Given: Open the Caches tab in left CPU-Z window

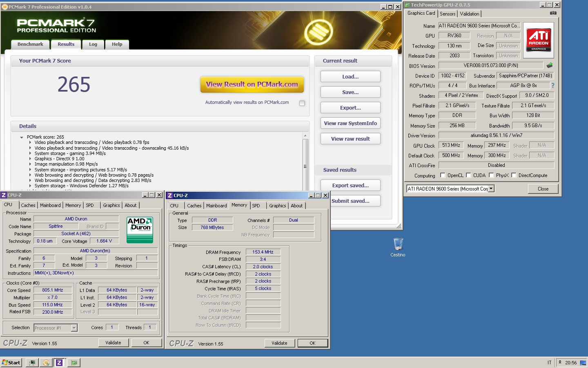Looking at the screenshot, I should (x=28, y=205).
